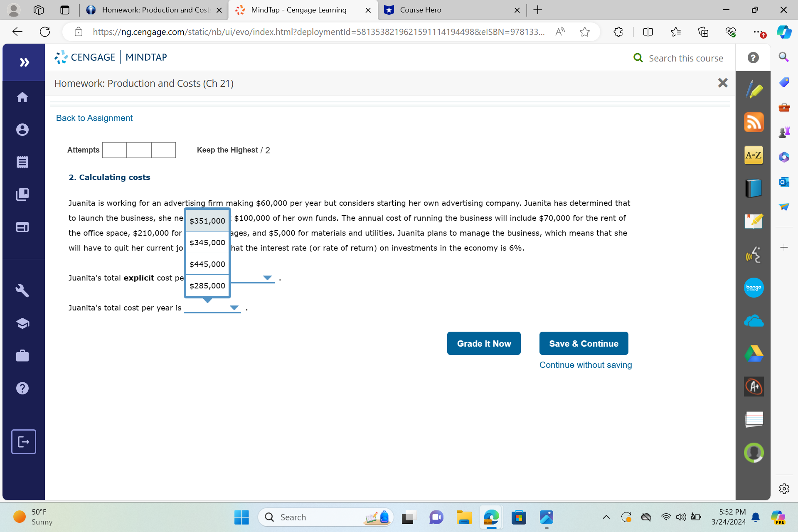This screenshot has height=532, width=798.
Task: Click the Search this course field
Action: tap(685, 58)
